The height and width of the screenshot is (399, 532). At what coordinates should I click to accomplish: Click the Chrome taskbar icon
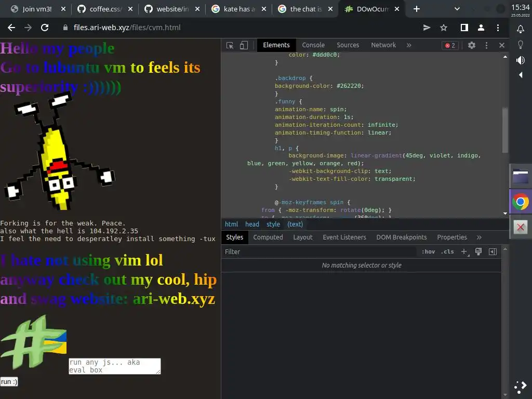(521, 202)
